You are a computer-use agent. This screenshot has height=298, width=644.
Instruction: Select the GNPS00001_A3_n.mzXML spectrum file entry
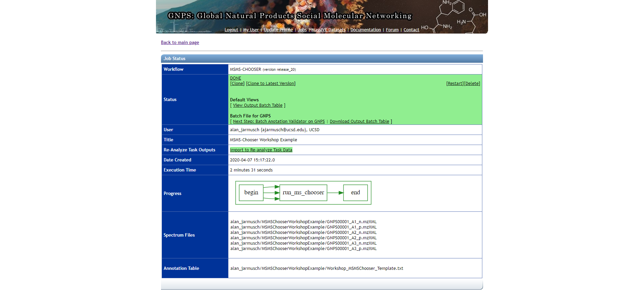304,243
